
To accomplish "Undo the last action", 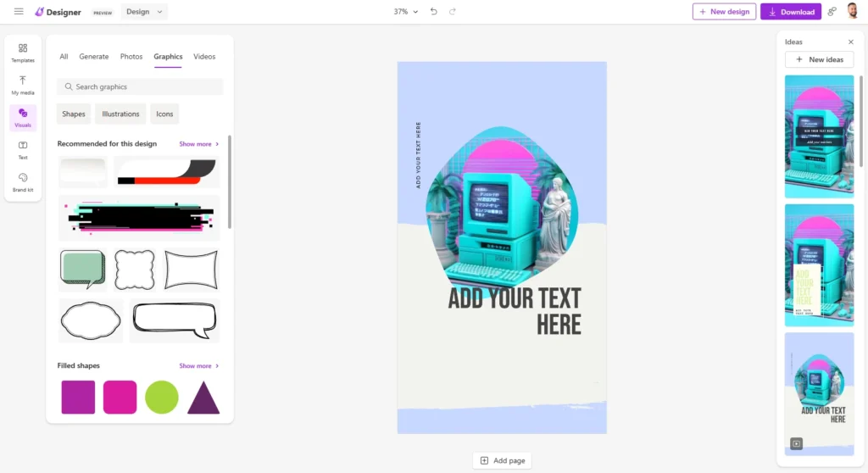I will [433, 11].
